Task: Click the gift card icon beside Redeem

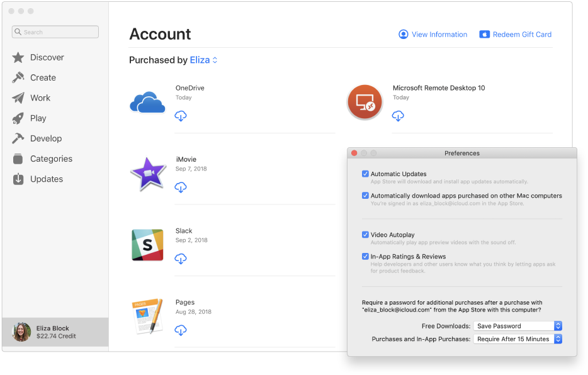Action: pyautogui.click(x=485, y=35)
